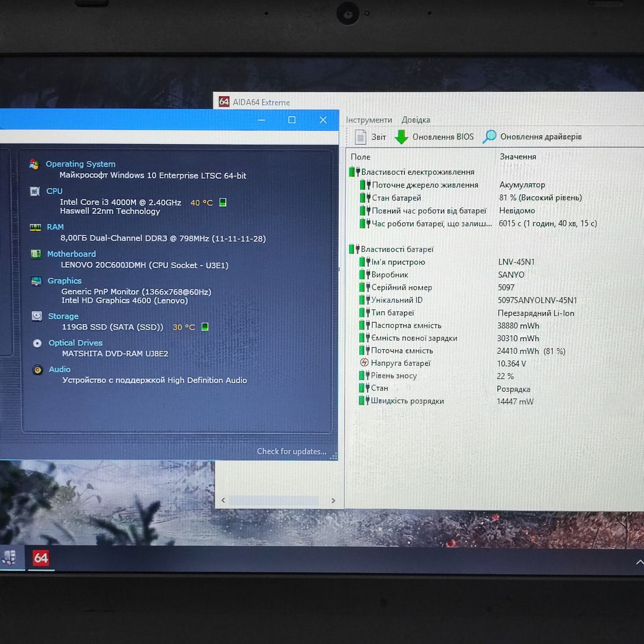Viewport: 644px width, 644px height.
Task: Click the Storage drive icon in Speccy
Action: pos(37,316)
